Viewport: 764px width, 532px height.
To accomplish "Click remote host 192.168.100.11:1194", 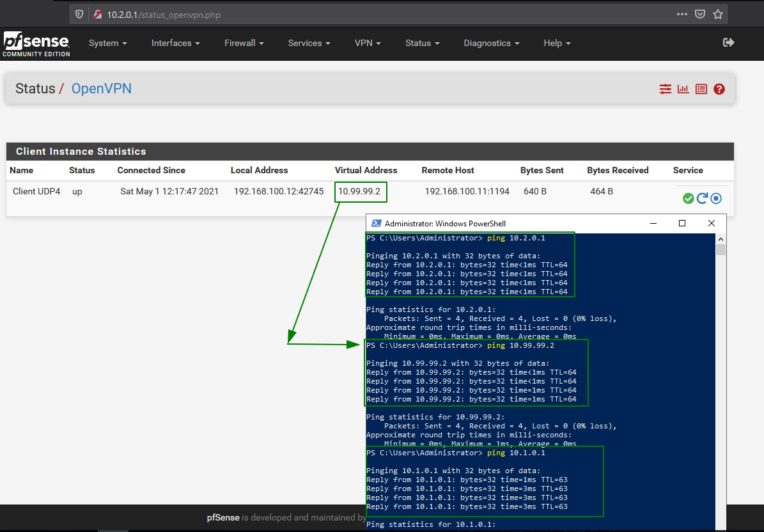I will pyautogui.click(x=467, y=191).
